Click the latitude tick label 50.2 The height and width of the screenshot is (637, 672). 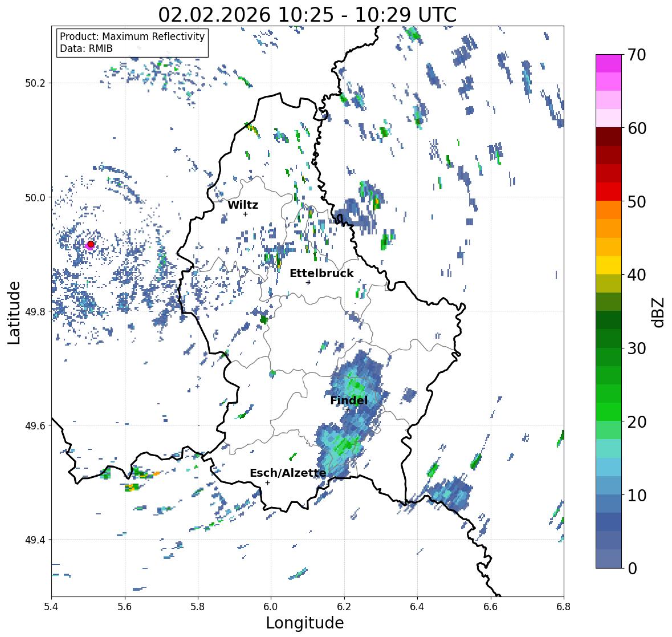click(35, 83)
